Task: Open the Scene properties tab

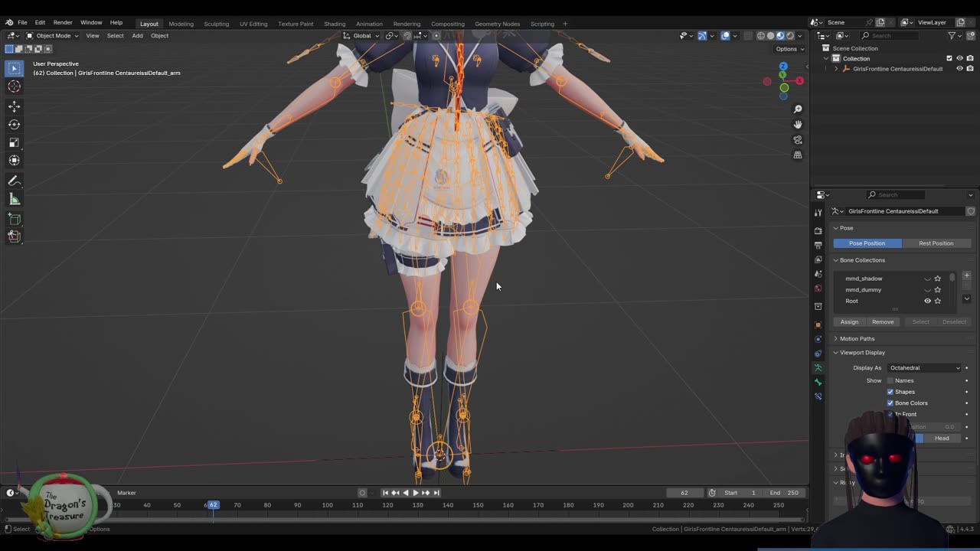Action: tap(818, 274)
